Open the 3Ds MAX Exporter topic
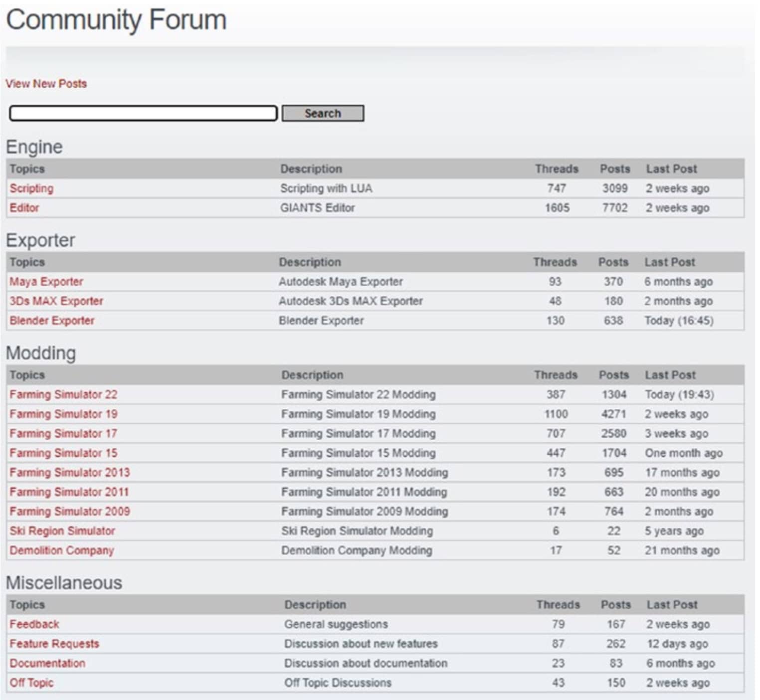The image size is (760, 700). pyautogui.click(x=56, y=301)
